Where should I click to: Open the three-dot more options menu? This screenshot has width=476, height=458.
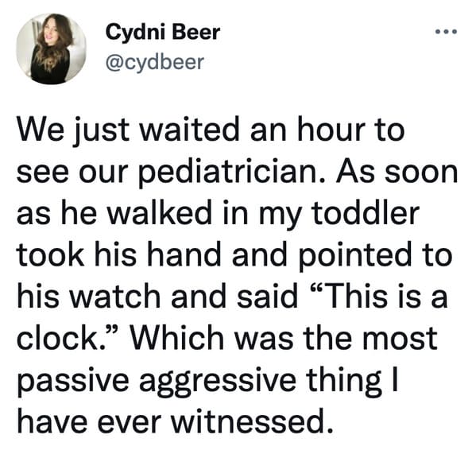(446, 31)
